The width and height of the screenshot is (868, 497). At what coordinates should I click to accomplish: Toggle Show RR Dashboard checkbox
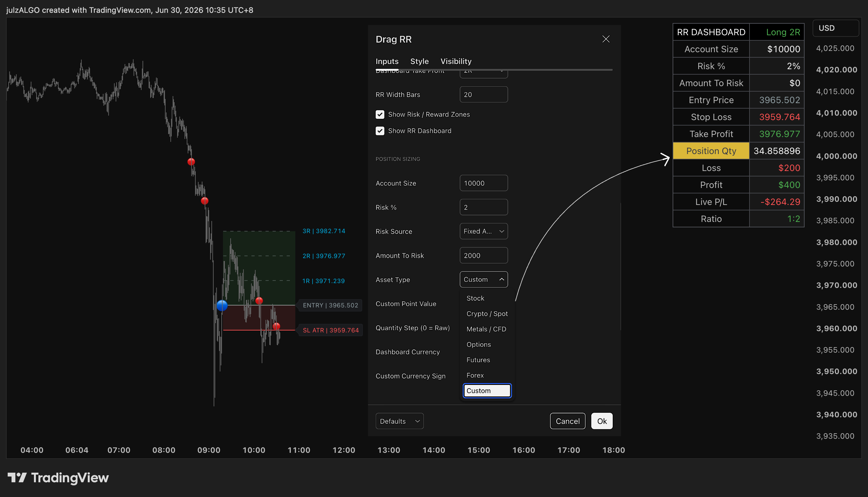point(380,131)
